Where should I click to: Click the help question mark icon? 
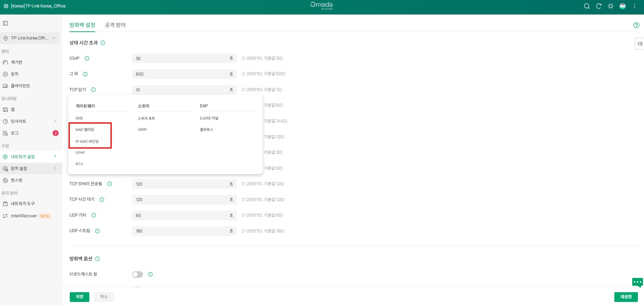pyautogui.click(x=636, y=25)
